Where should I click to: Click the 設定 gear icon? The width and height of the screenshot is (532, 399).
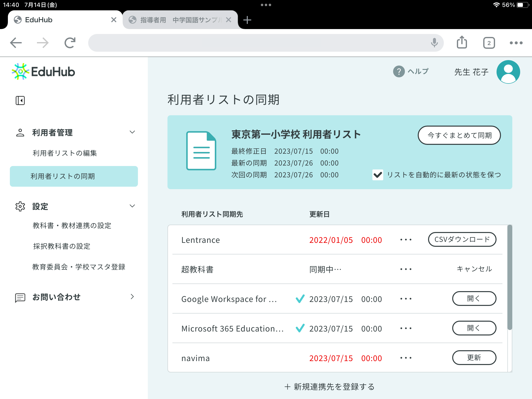coord(20,206)
